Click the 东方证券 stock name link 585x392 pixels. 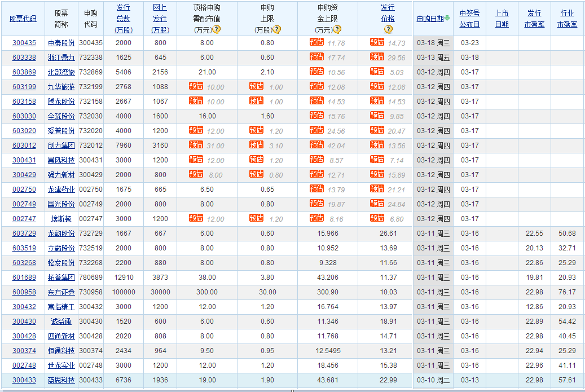point(61,292)
